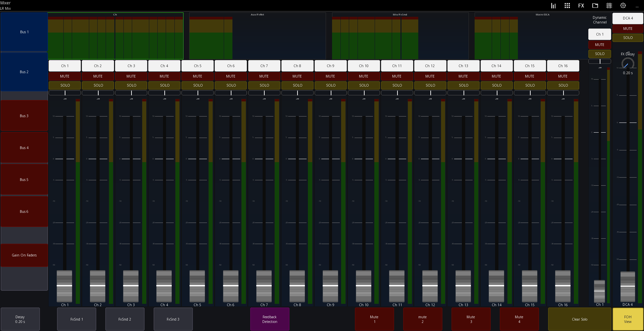Image resolution: width=644 pixels, height=331 pixels.
Task: Activate Mute 1 group
Action: pyautogui.click(x=374, y=319)
